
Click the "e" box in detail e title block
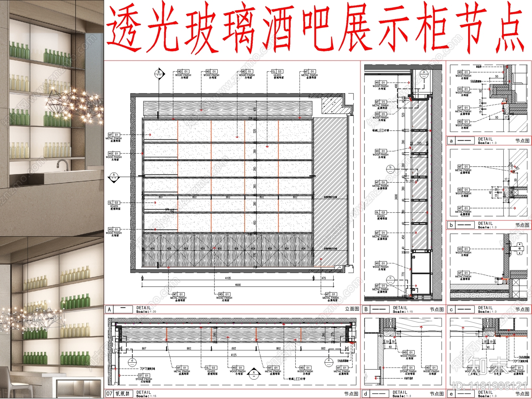click(451, 394)
